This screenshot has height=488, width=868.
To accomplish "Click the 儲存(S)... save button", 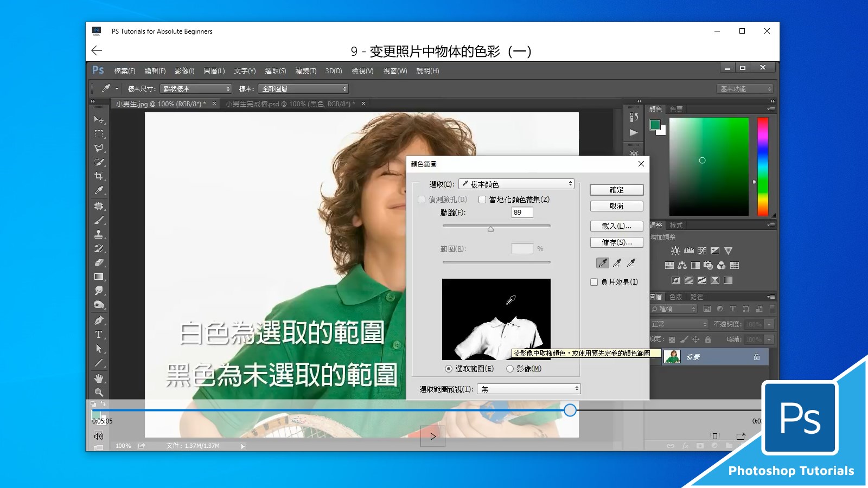I will [617, 242].
